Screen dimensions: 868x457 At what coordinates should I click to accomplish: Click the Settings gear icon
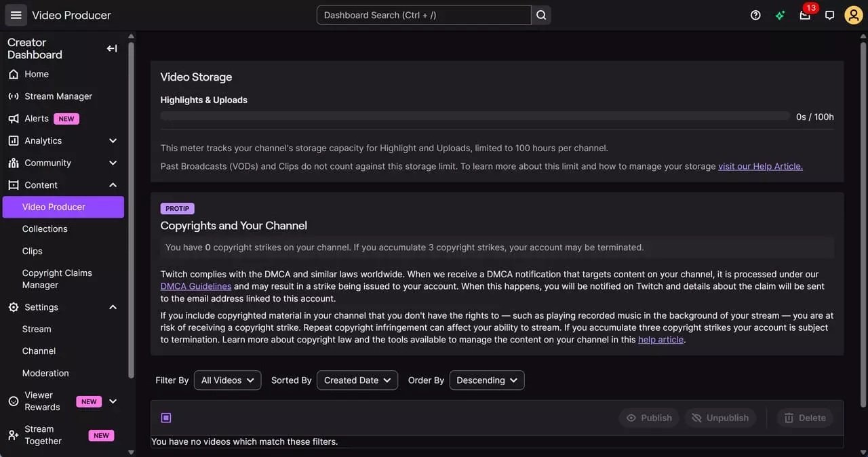click(14, 307)
